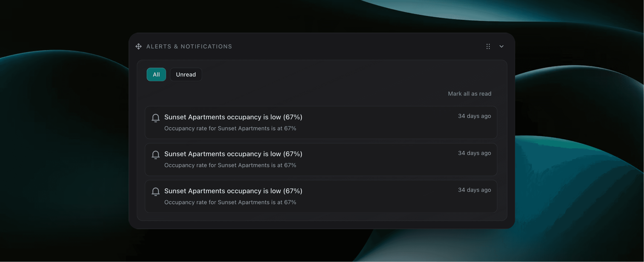Click the Alerts & Notifications heading text

pyautogui.click(x=189, y=47)
